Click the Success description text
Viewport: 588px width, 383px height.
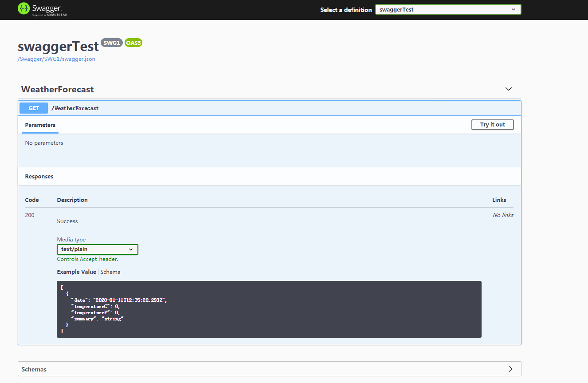[67, 221]
